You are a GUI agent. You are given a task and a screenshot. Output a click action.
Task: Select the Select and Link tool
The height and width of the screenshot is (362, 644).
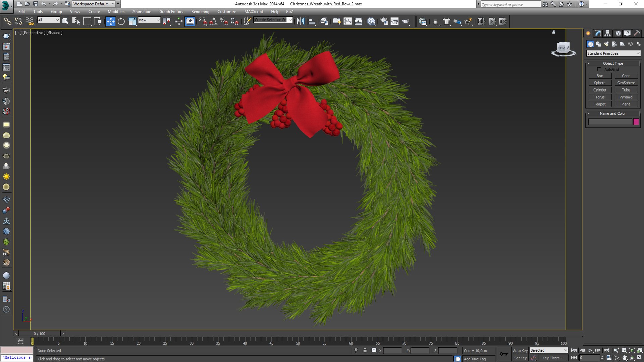(7, 21)
